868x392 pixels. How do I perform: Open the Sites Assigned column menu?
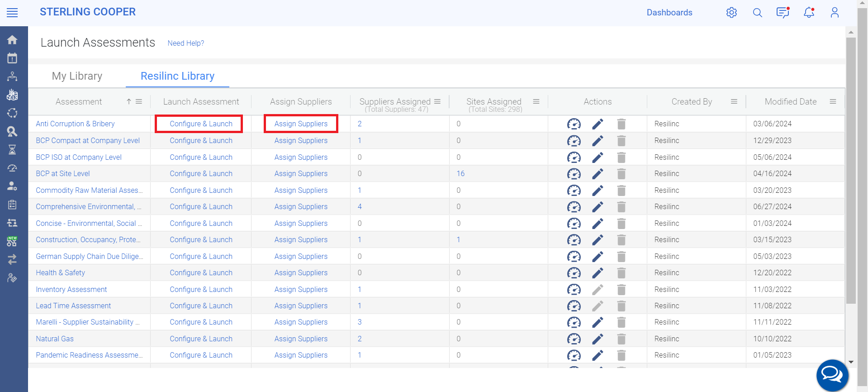(536, 101)
